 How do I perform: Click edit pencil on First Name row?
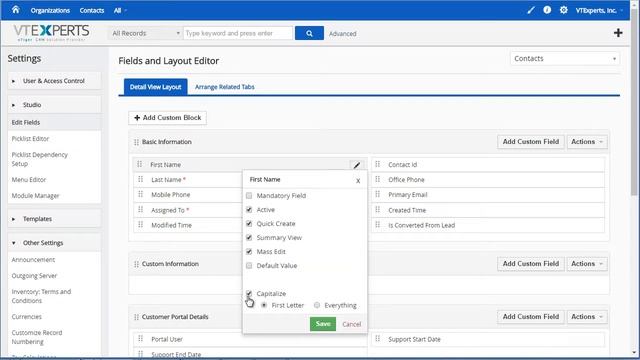[357, 165]
